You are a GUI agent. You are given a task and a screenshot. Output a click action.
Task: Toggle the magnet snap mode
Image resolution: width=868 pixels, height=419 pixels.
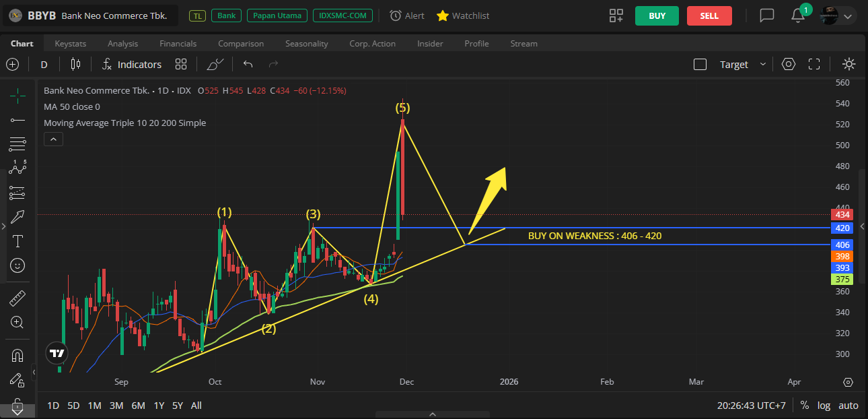(17, 355)
